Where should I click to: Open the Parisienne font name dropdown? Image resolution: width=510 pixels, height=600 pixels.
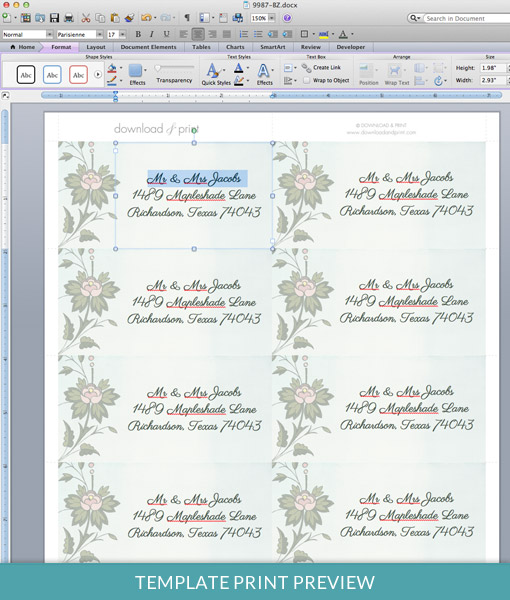tap(99, 34)
